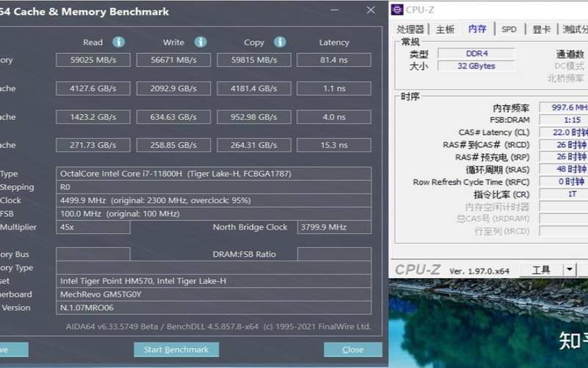Viewport: 588px width, 368px height.
Task: Click the multiplier value 45x
Action: coord(93,227)
